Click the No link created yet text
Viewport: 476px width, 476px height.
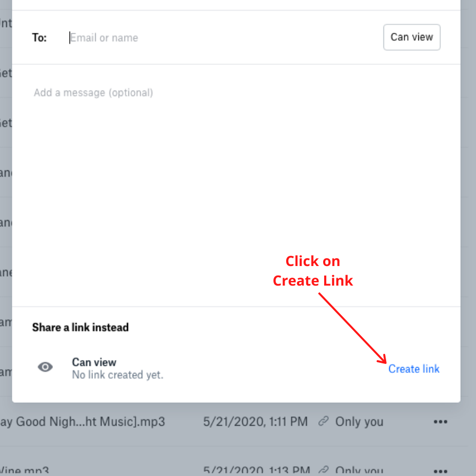(118, 375)
